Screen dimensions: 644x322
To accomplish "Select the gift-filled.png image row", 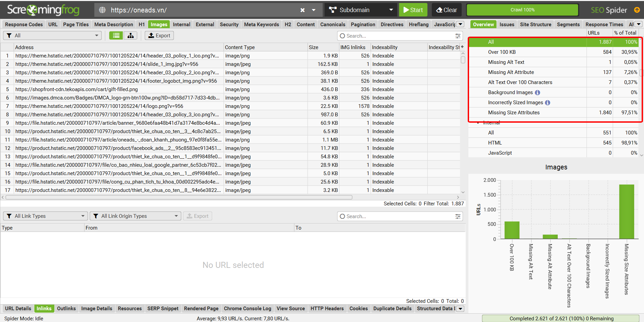I will 230,89.
